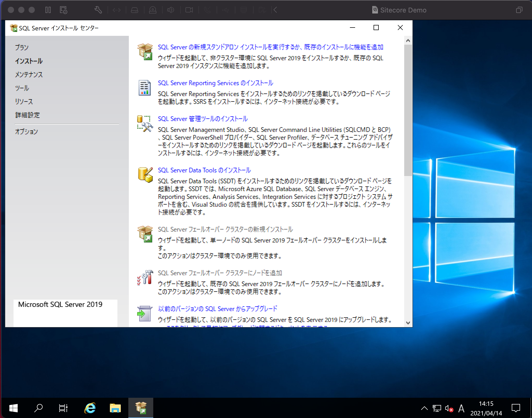Click the collapse toolbar chevron arrow
The height and width of the screenshot is (418, 532).
tap(275, 10)
